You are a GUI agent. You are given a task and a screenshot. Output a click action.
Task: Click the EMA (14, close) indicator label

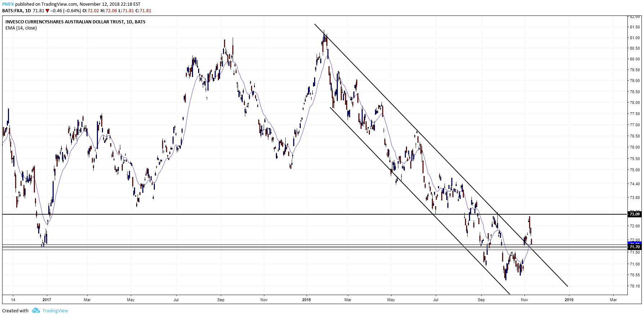[21, 28]
